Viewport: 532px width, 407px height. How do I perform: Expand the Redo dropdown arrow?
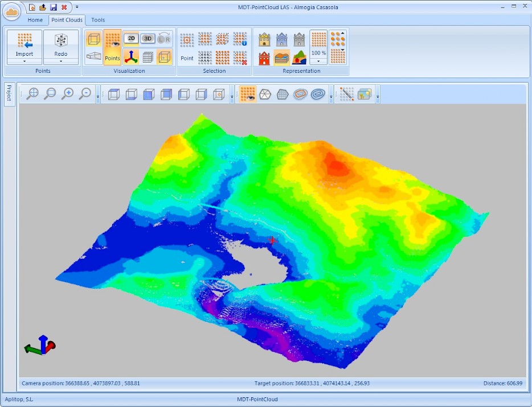click(61, 61)
